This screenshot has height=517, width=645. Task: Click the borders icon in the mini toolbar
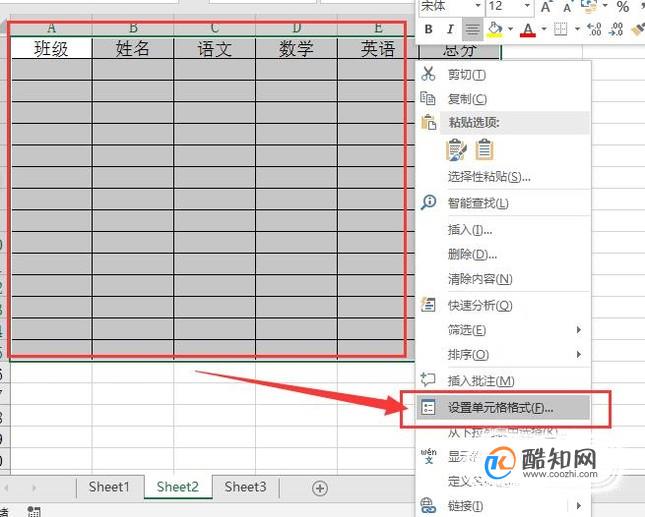[561, 29]
